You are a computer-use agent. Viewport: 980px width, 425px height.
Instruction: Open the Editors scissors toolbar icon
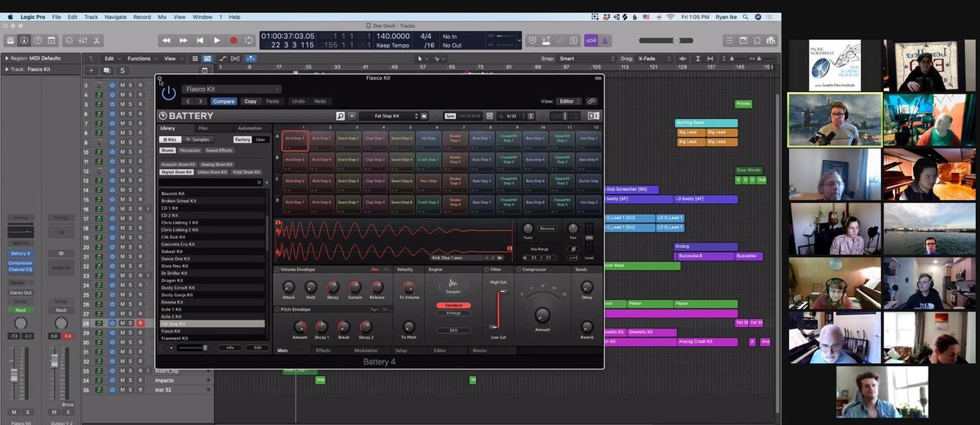97,40
